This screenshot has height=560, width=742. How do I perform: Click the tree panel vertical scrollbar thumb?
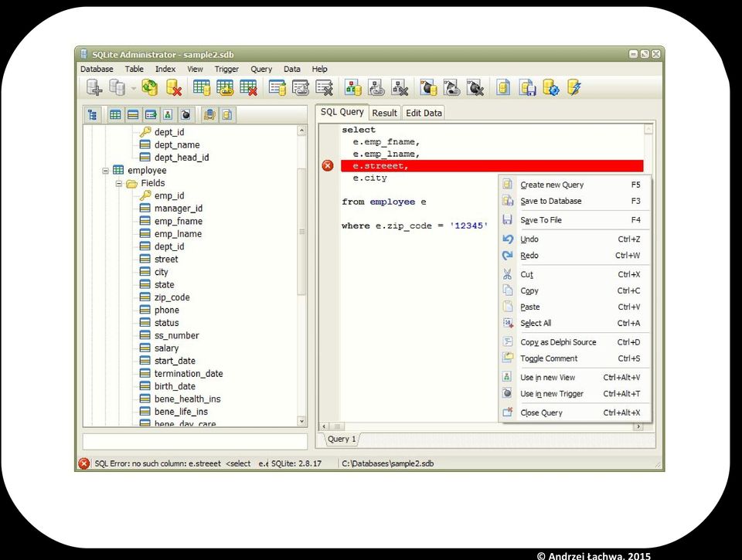(301, 232)
